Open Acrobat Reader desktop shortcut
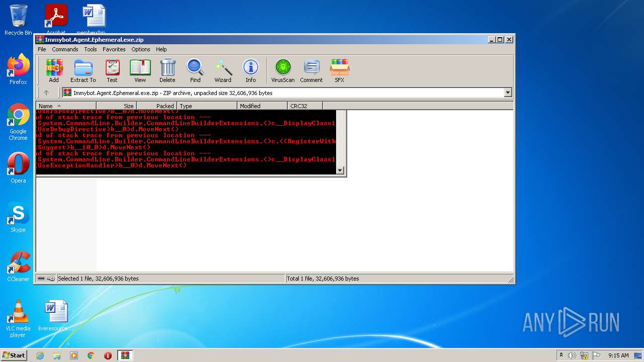The height and width of the screenshot is (362, 644). coord(56,19)
